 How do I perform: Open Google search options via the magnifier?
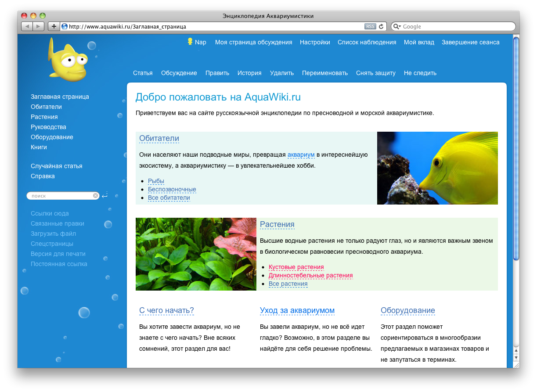396,26
